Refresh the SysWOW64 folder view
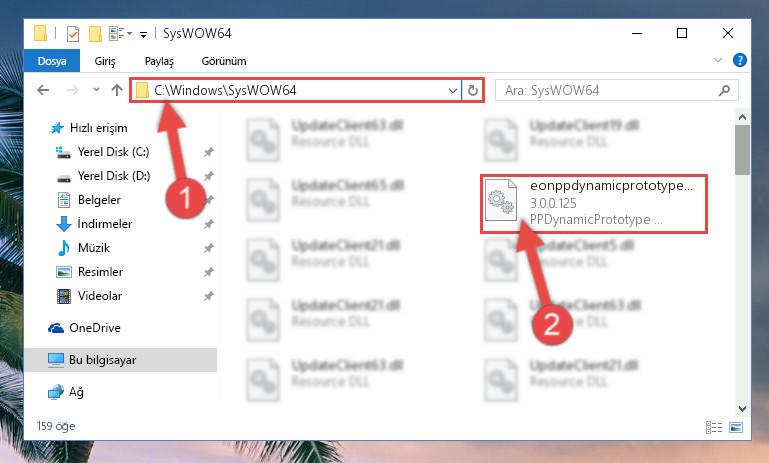The width and height of the screenshot is (769, 463). (472, 90)
